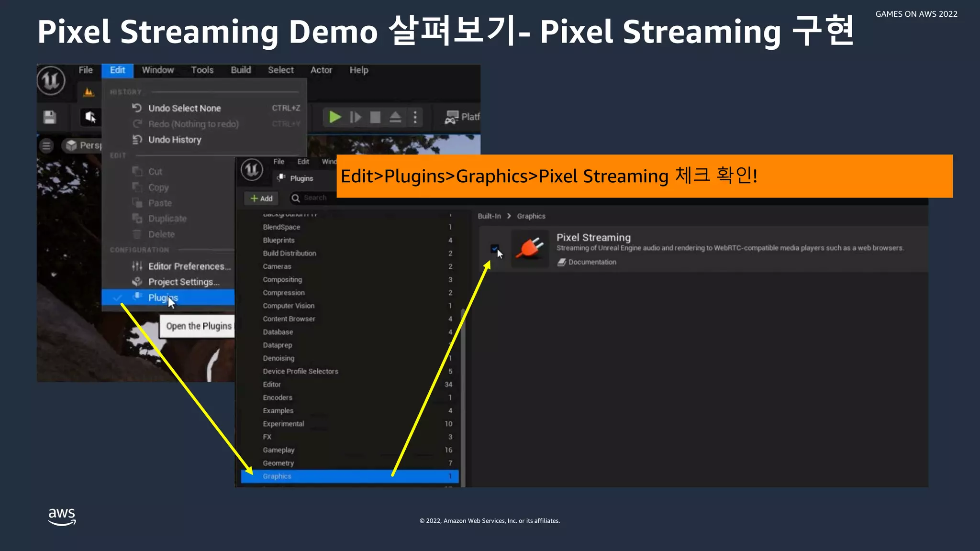Click the Unreal logo in Plugins window
The width and height of the screenshot is (980, 551).
click(252, 170)
